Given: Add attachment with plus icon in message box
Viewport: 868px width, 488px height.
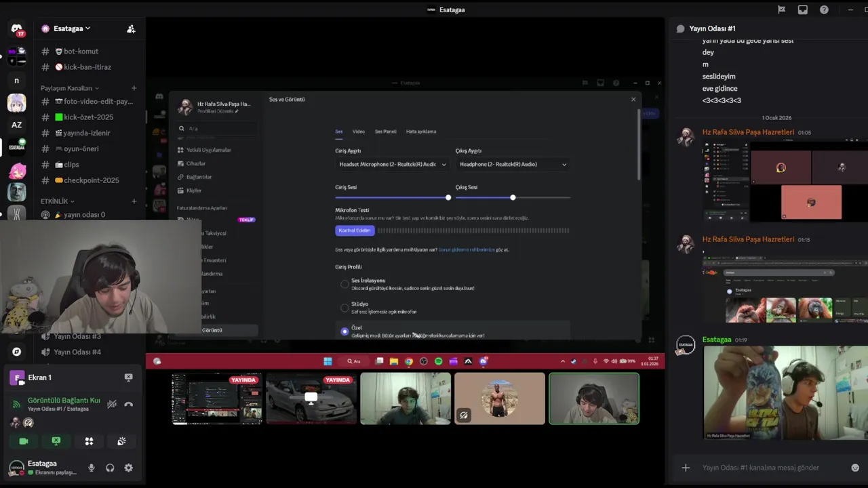Looking at the screenshot, I should tap(686, 468).
